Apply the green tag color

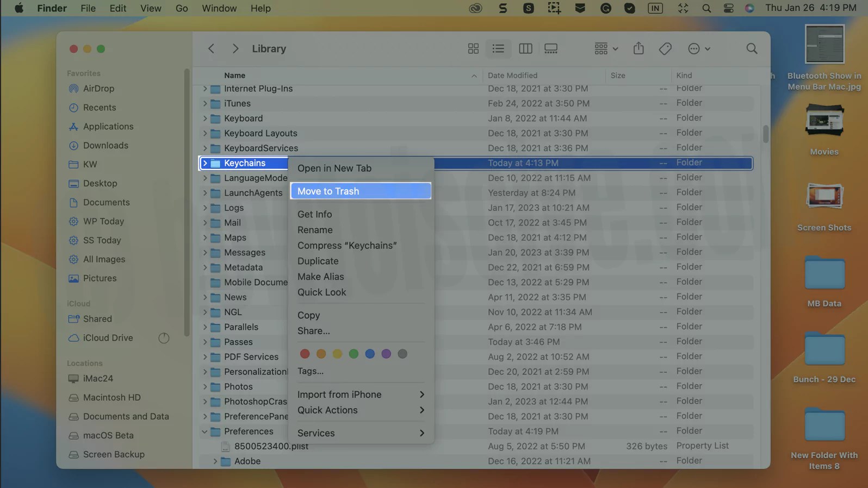[354, 354]
